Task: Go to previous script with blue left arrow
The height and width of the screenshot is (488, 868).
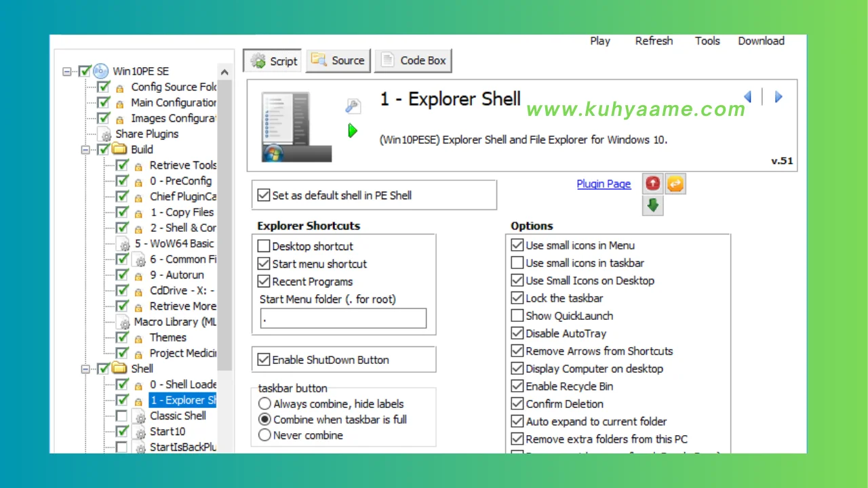Action: point(747,97)
